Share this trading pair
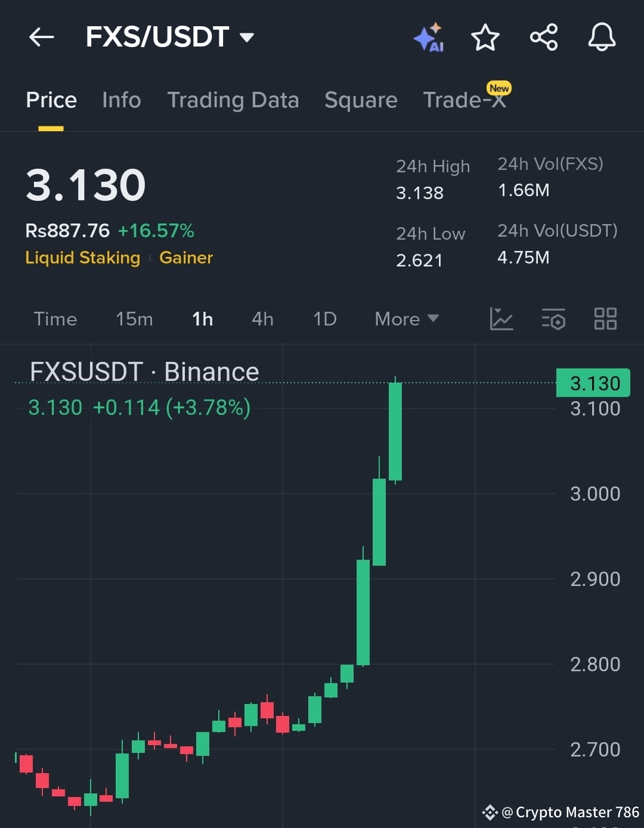Screen dimensions: 644x828 tap(543, 37)
